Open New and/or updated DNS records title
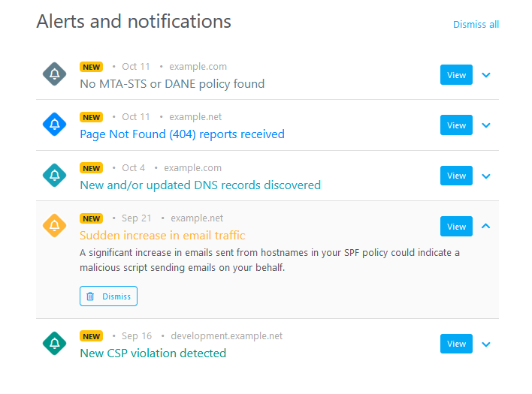Image resolution: width=532 pixels, height=394 pixels. click(x=200, y=185)
